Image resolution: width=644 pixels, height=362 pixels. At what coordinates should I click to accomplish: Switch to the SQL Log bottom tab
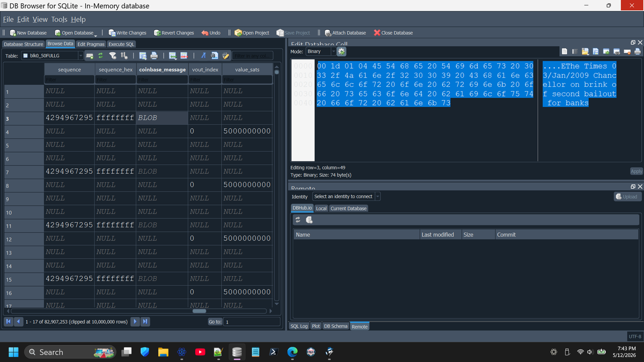click(x=299, y=326)
